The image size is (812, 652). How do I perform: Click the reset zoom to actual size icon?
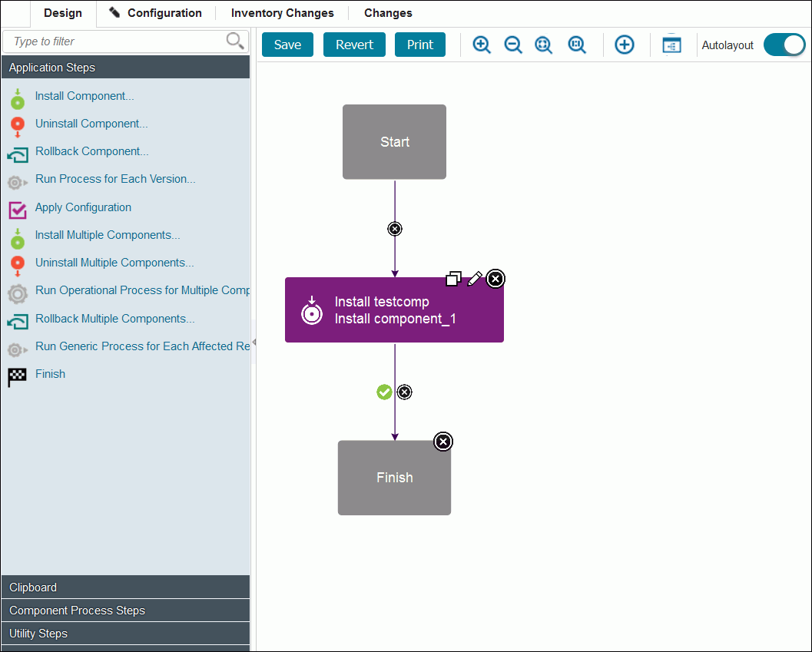577,45
